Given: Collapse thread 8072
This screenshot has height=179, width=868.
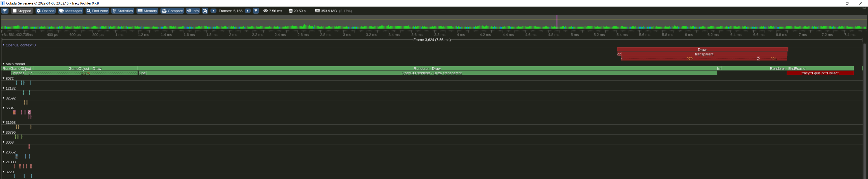Looking at the screenshot, I should pos(3,78).
